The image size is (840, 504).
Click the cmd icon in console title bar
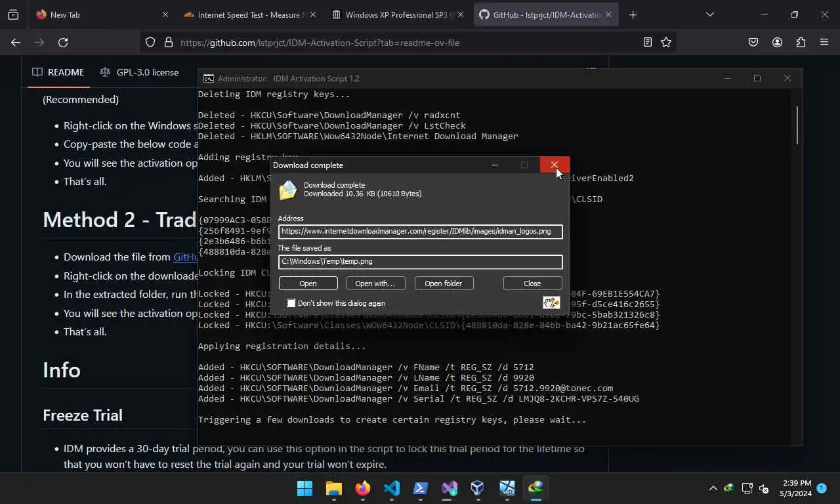[208, 78]
